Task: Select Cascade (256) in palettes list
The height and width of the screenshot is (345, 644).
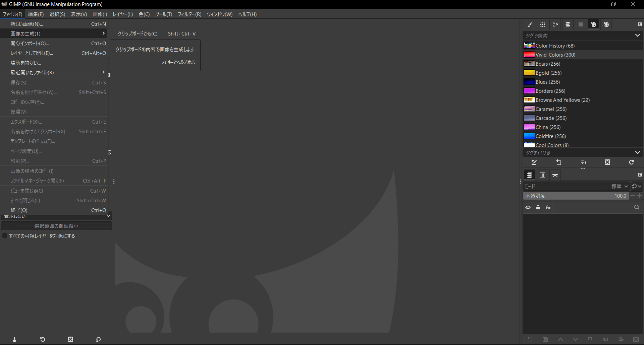Action: pos(583,118)
